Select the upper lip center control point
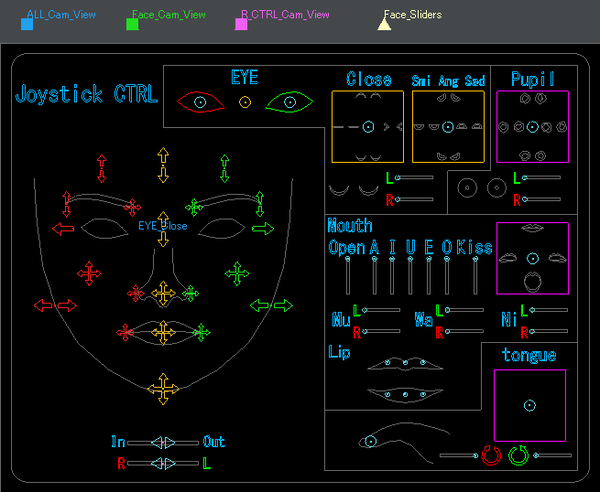The image size is (600, 492). click(x=405, y=363)
